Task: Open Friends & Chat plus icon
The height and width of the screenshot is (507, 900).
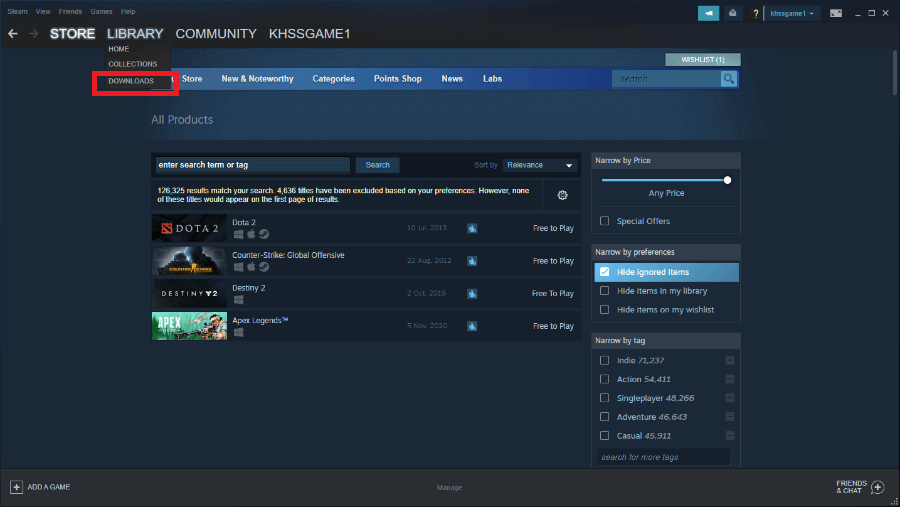Action: click(878, 487)
